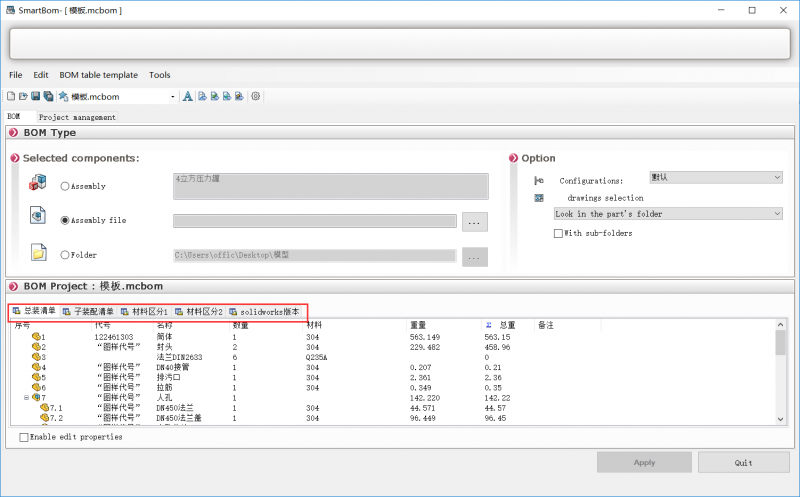This screenshot has height=497, width=800.
Task: Open the 子装配清单 tab
Action: pos(88,311)
